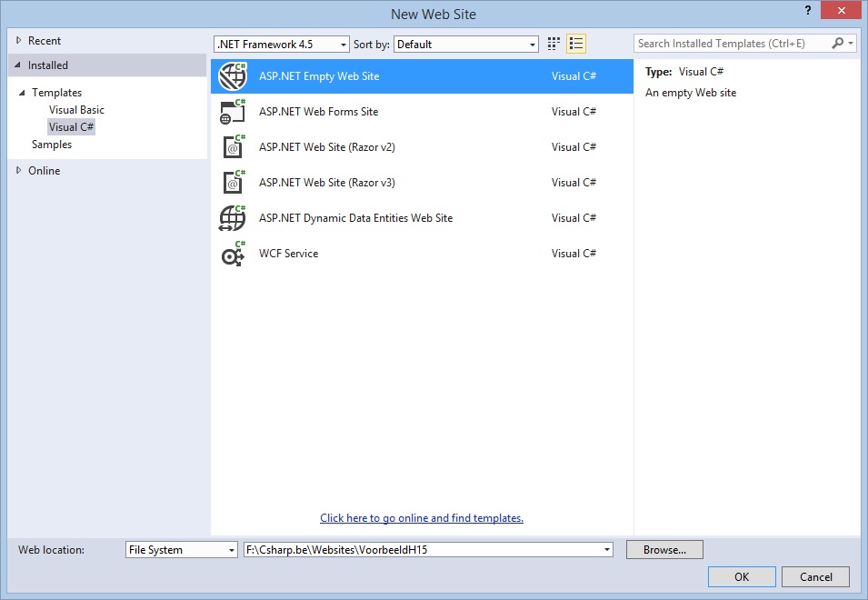
Task: Close the New Web Site dialog
Action: pyautogui.click(x=841, y=10)
